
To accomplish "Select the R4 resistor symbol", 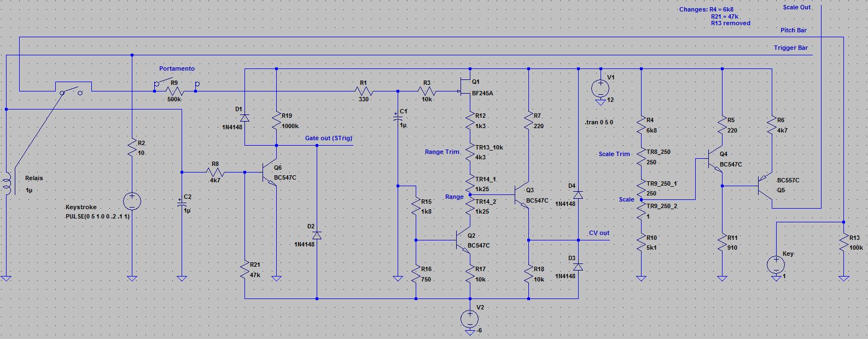I will (x=641, y=124).
